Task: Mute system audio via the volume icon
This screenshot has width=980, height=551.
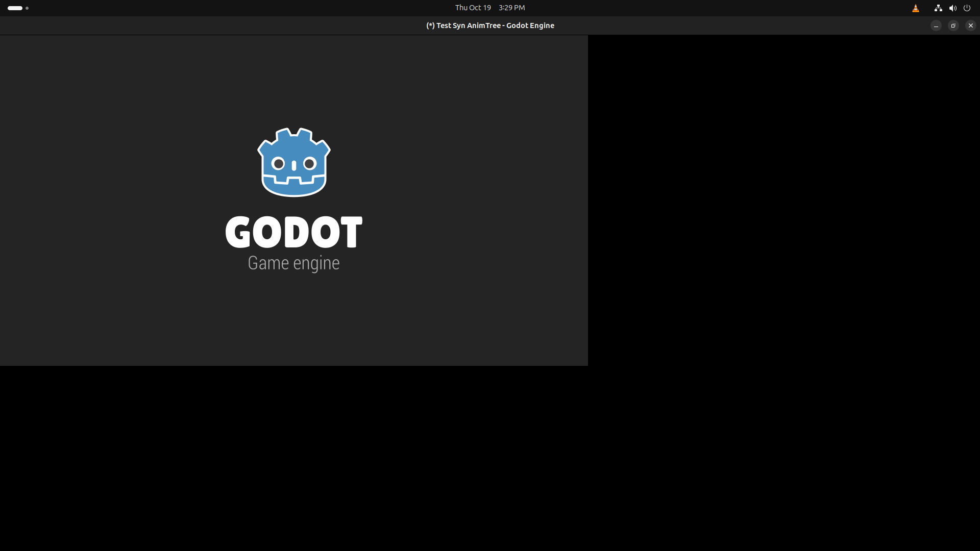Action: tap(953, 8)
